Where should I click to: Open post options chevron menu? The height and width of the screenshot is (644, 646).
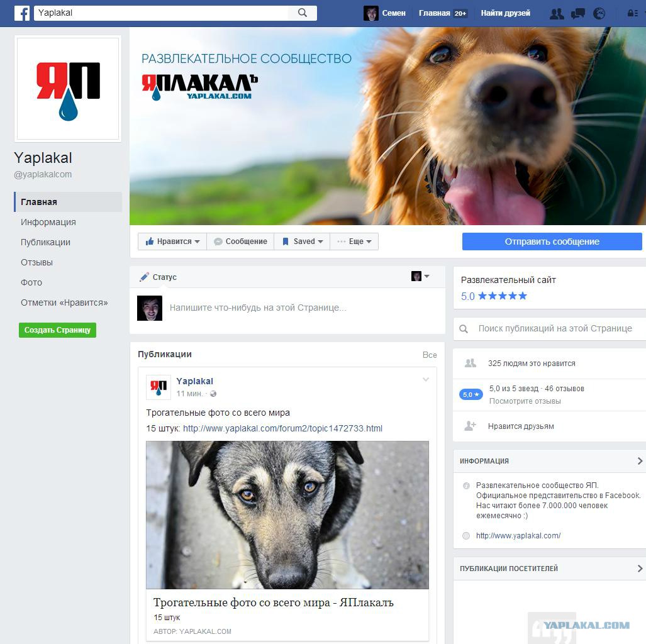pyautogui.click(x=426, y=379)
